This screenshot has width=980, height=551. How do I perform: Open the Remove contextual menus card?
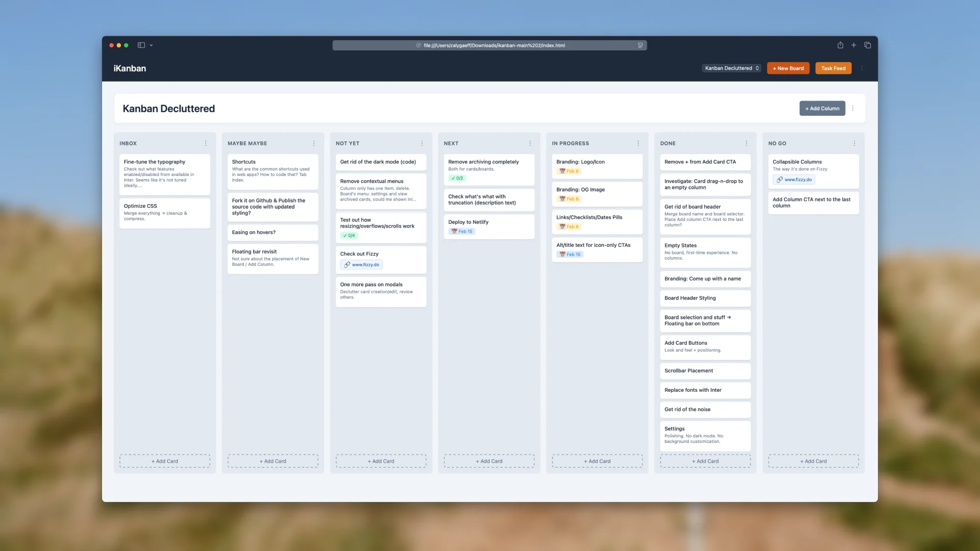(x=381, y=190)
